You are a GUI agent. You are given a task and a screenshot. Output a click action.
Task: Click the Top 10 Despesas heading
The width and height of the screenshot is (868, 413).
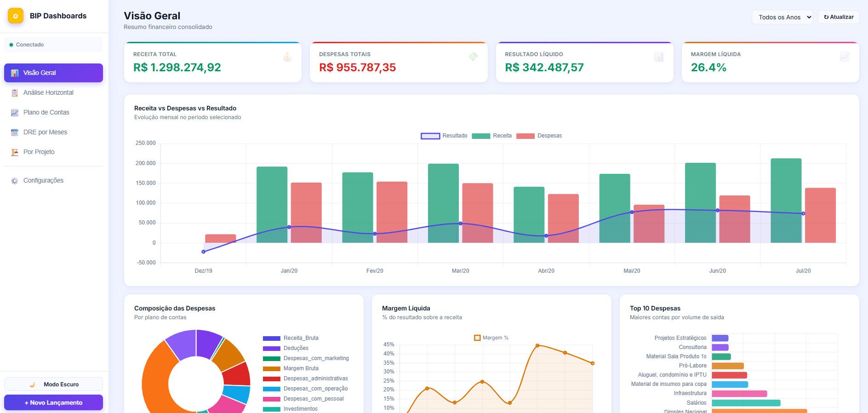coord(655,308)
